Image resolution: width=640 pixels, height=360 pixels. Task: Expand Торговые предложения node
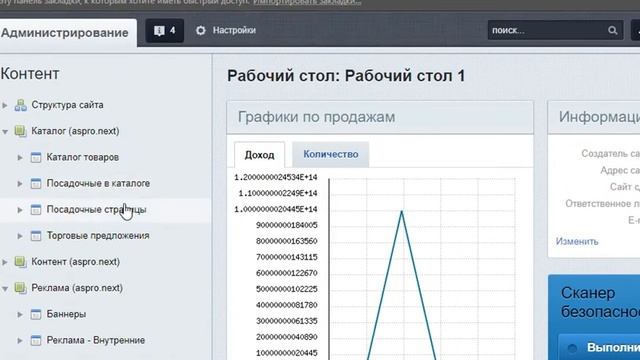(x=20, y=236)
